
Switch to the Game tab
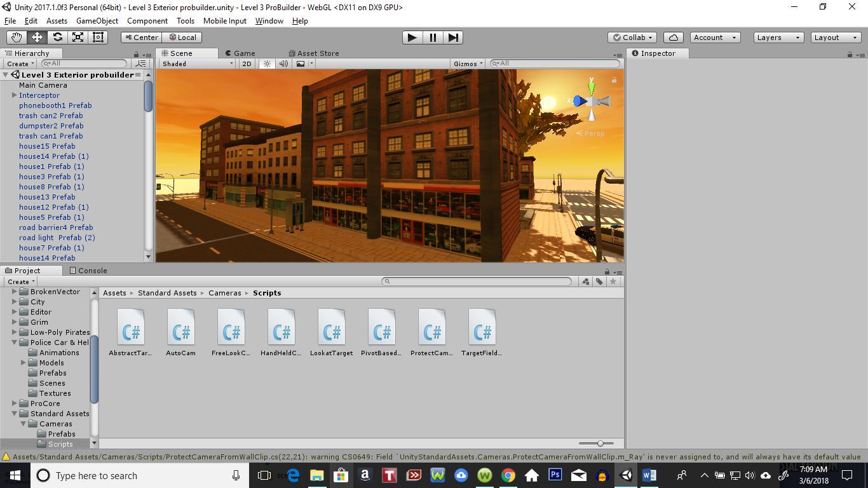coord(240,53)
